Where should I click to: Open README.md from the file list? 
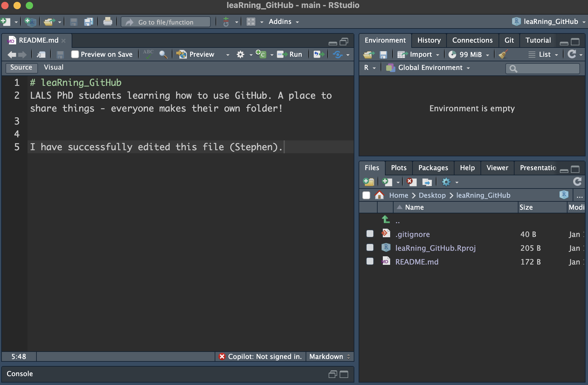click(x=417, y=262)
